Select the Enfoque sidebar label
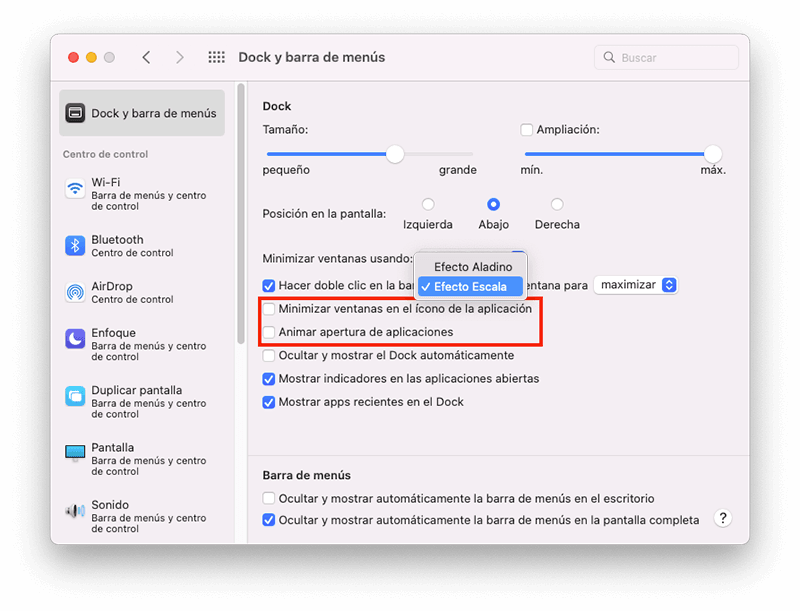 coord(113,333)
